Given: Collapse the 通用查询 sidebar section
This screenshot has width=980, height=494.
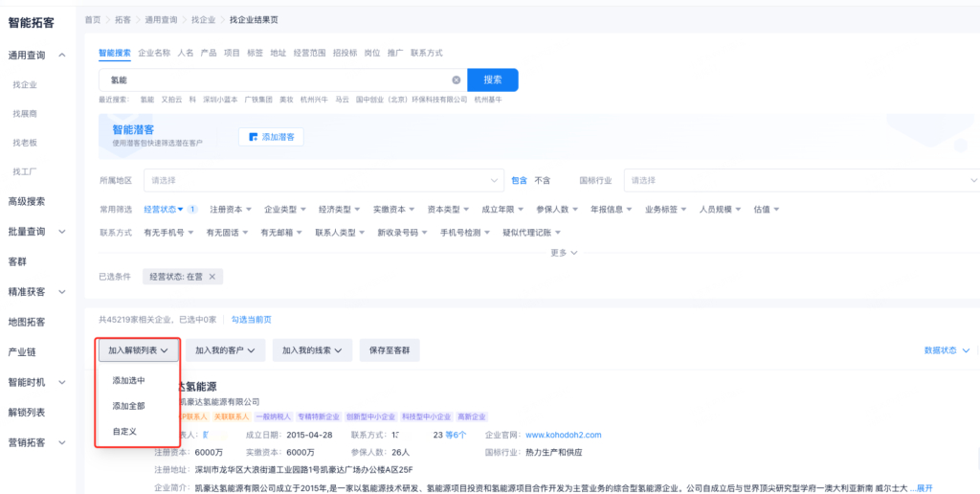Looking at the screenshot, I should click(61, 56).
